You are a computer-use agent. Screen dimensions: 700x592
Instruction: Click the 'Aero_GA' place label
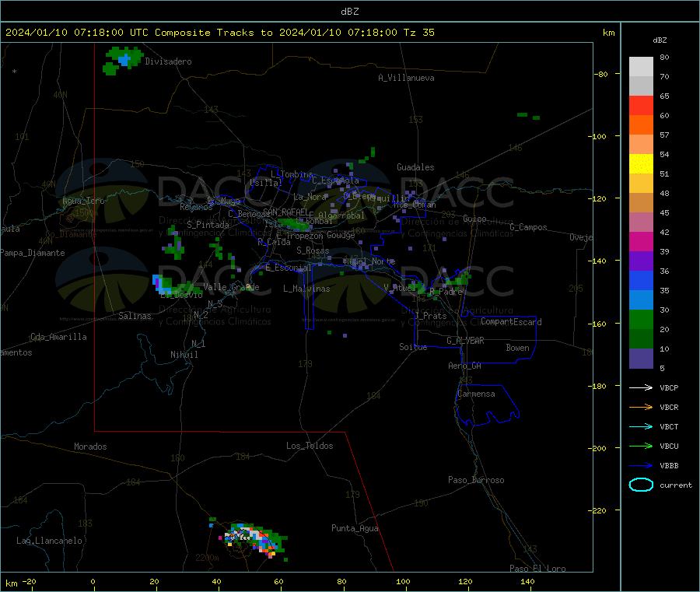(x=464, y=366)
